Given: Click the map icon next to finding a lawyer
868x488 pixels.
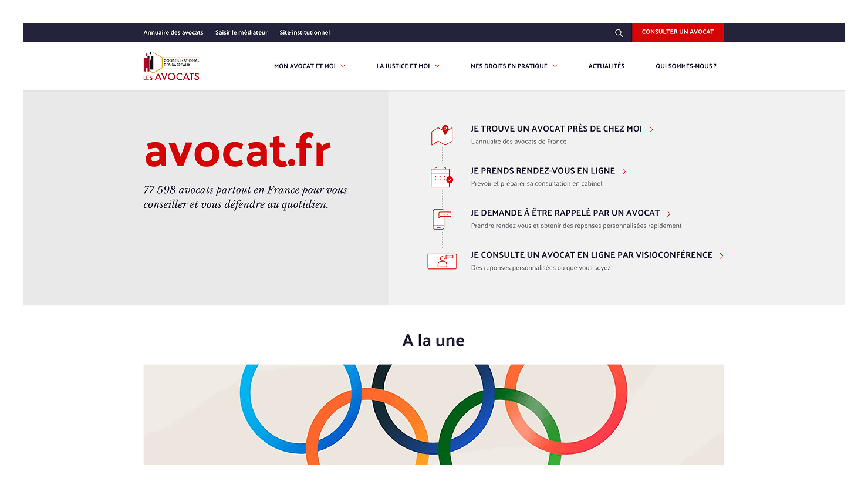Looking at the screenshot, I should click(x=441, y=135).
